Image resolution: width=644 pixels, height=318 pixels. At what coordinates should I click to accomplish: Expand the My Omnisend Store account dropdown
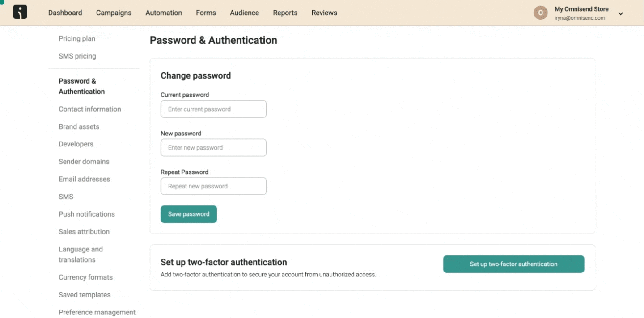pos(621,13)
